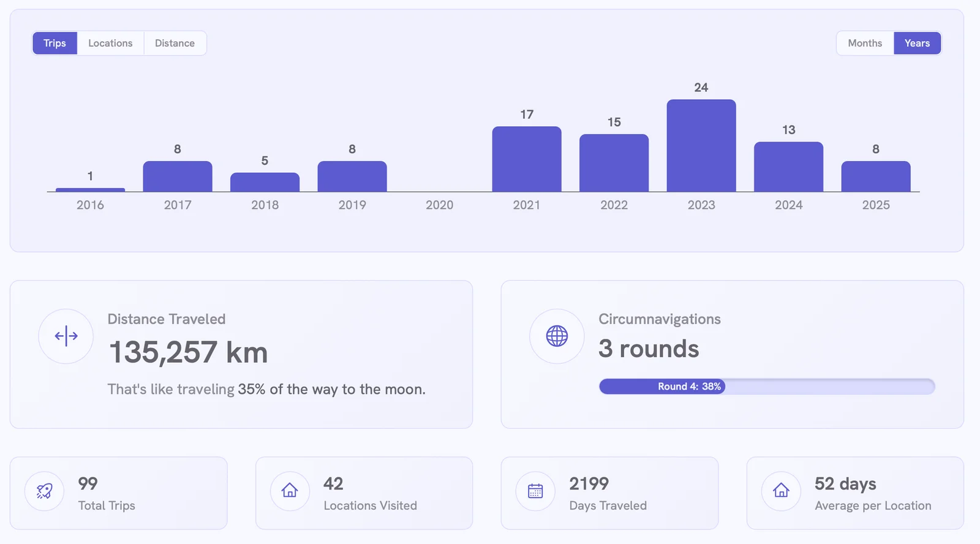Image resolution: width=980 pixels, height=544 pixels.
Task: Click the 2019 bar in the chart
Action: coord(352,176)
